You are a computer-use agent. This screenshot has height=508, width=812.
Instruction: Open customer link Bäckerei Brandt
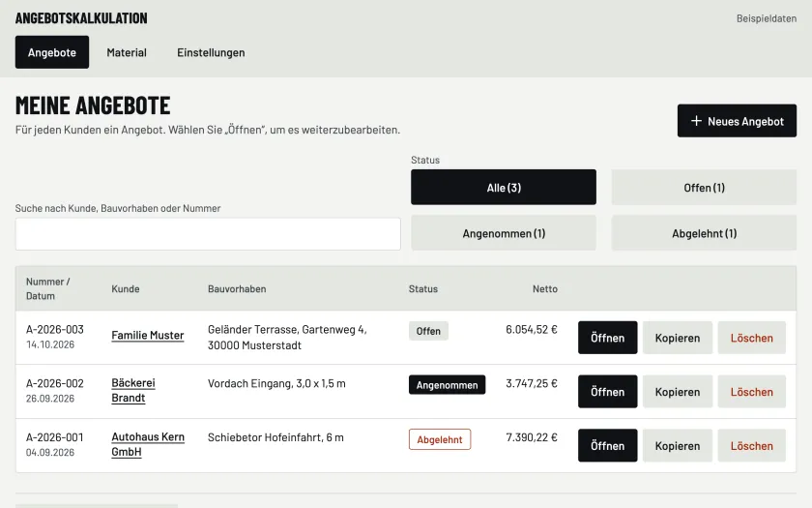133,390
